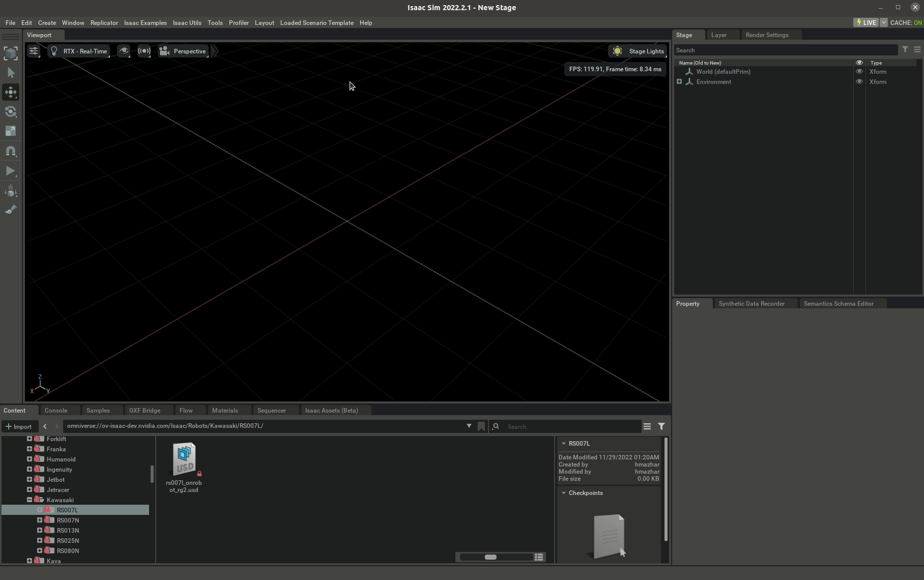Select World (defaultPrim) in Stage tree
The height and width of the screenshot is (580, 924).
point(723,72)
